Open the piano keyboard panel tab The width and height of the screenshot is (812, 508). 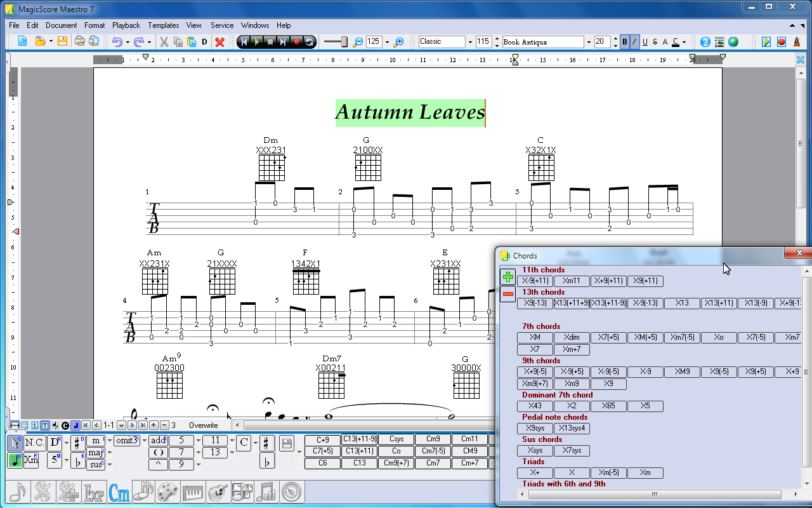(x=193, y=492)
